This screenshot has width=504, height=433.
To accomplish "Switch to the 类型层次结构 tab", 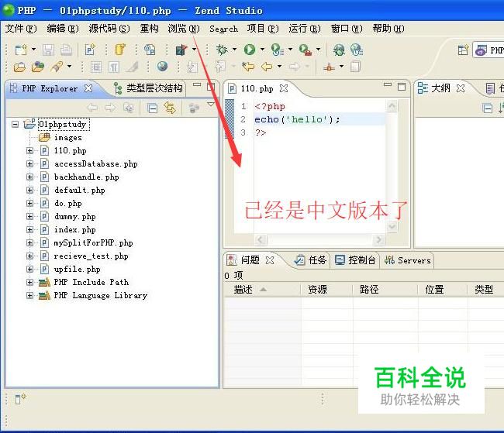I will [149, 88].
